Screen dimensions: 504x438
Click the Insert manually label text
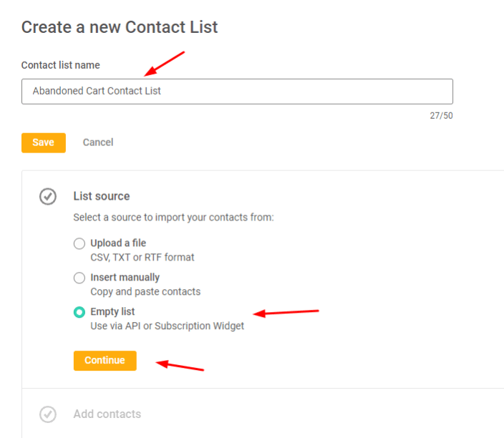coord(125,277)
